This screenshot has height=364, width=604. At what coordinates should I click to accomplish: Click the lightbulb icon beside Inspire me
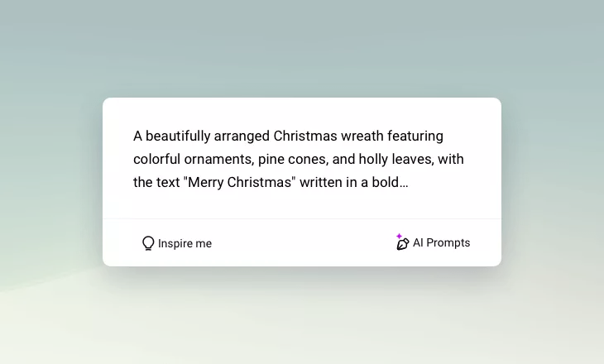point(148,243)
